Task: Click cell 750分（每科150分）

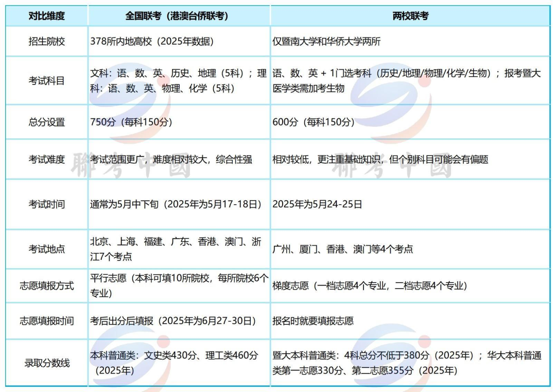Action: (x=179, y=122)
